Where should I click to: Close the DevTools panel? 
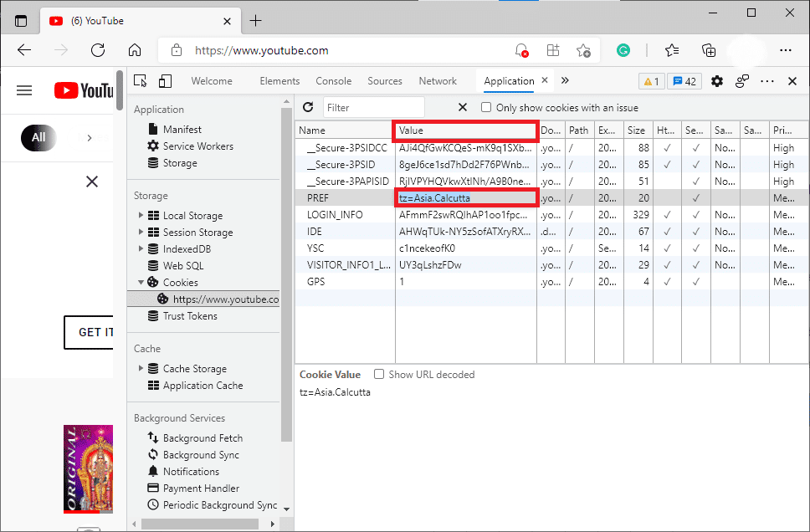[792, 81]
